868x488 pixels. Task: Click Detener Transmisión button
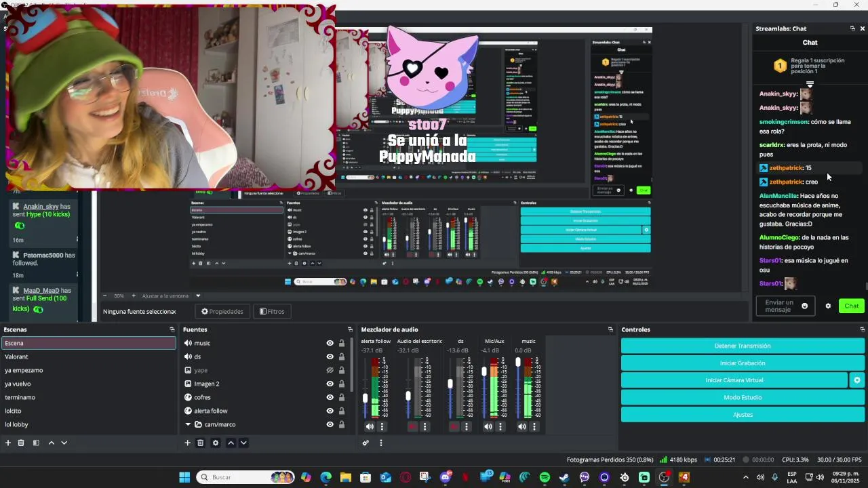click(x=743, y=346)
